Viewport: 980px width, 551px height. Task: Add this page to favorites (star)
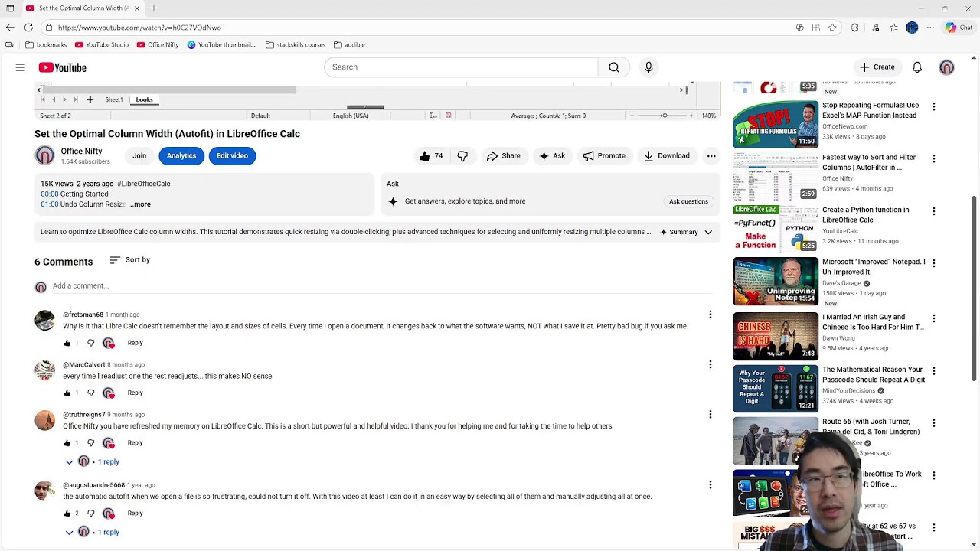tap(832, 28)
